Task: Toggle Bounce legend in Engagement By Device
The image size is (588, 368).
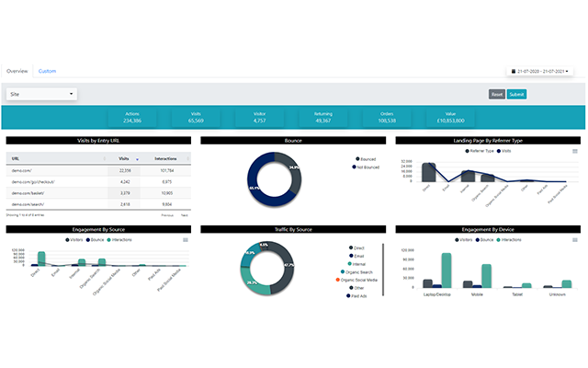Action: pos(484,239)
